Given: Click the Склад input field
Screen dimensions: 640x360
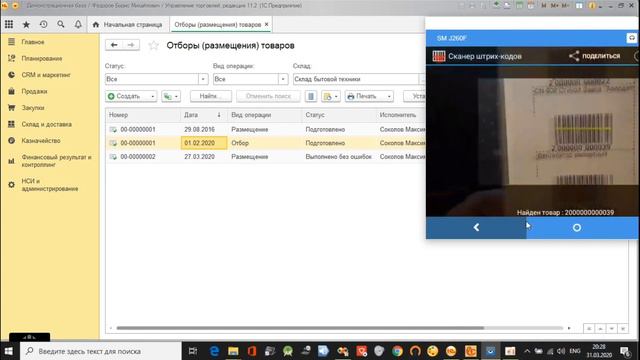Looking at the screenshot, I should pos(356,79).
